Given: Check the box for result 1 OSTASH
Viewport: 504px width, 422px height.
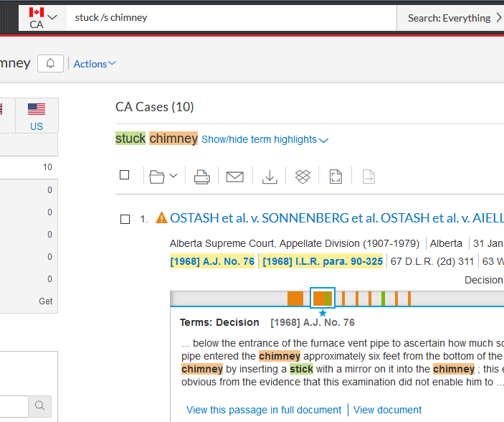Looking at the screenshot, I should click(x=125, y=219).
